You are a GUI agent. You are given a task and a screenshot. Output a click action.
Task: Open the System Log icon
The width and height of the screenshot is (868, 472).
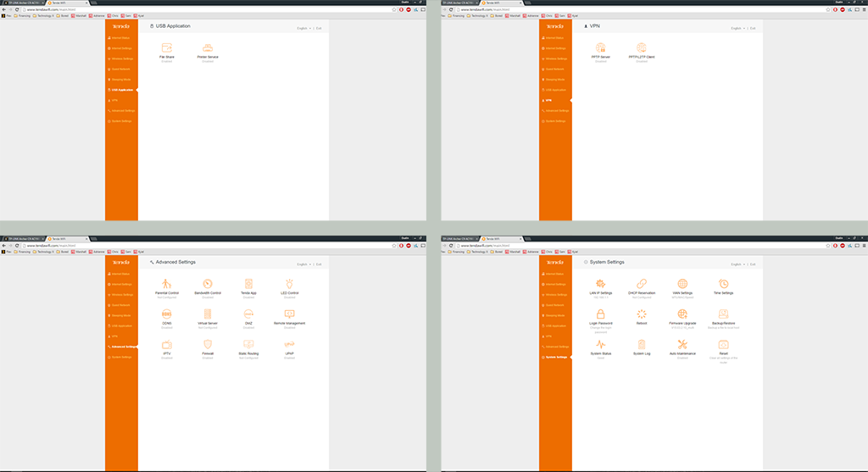pos(642,345)
